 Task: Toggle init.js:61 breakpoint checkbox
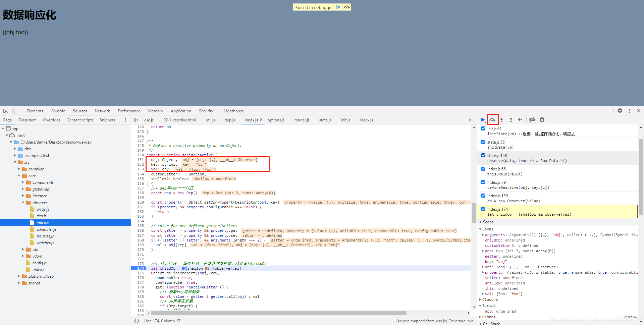tap(483, 128)
